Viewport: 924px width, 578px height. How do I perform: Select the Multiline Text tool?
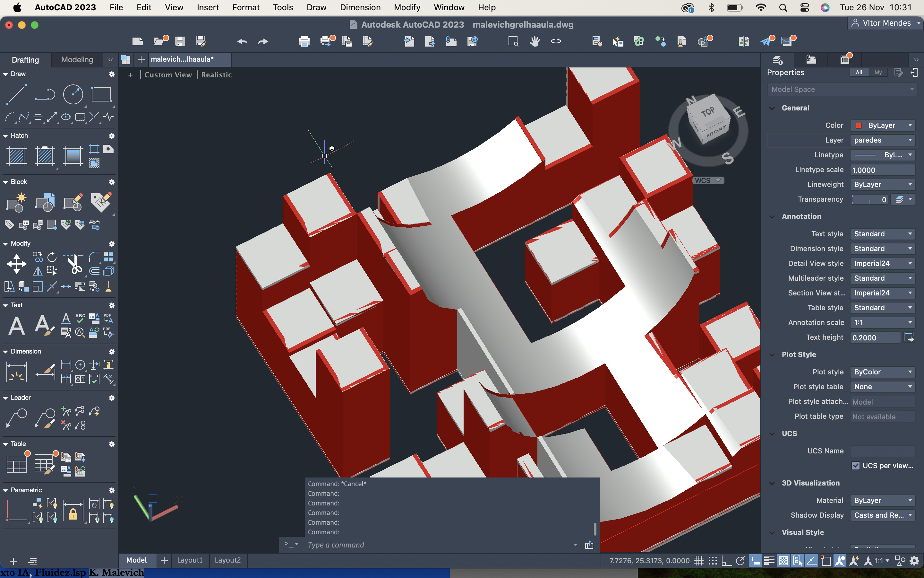point(16,326)
